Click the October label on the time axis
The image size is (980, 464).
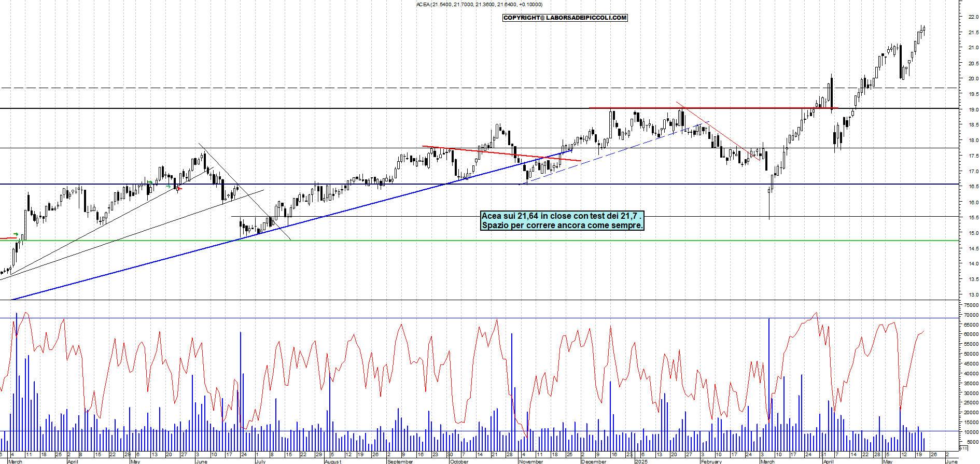tap(459, 461)
